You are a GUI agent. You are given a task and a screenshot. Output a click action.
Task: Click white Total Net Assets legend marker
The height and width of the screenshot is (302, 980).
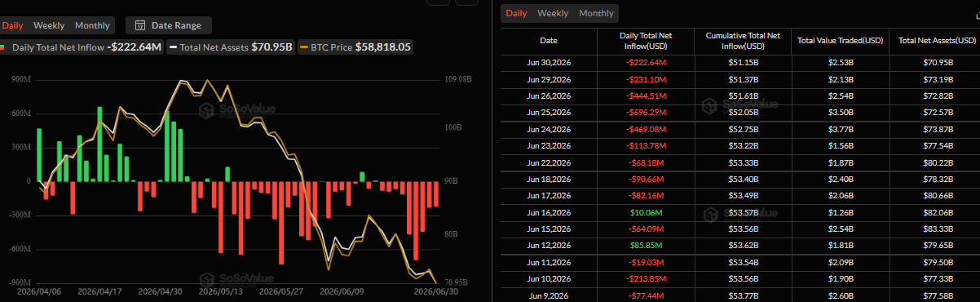[x=173, y=47]
